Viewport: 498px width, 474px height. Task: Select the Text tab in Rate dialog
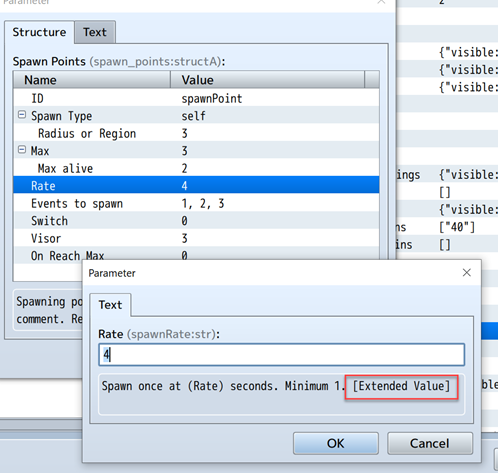pyautogui.click(x=110, y=305)
